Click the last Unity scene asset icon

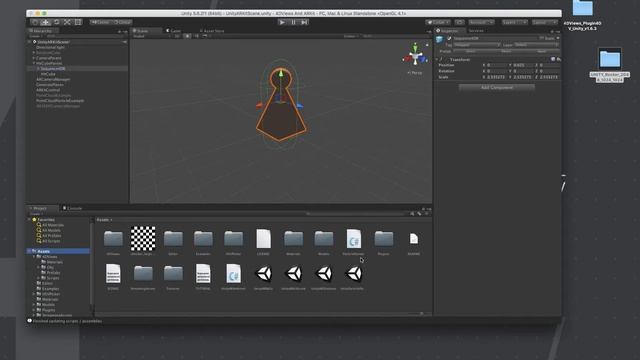pos(353,273)
